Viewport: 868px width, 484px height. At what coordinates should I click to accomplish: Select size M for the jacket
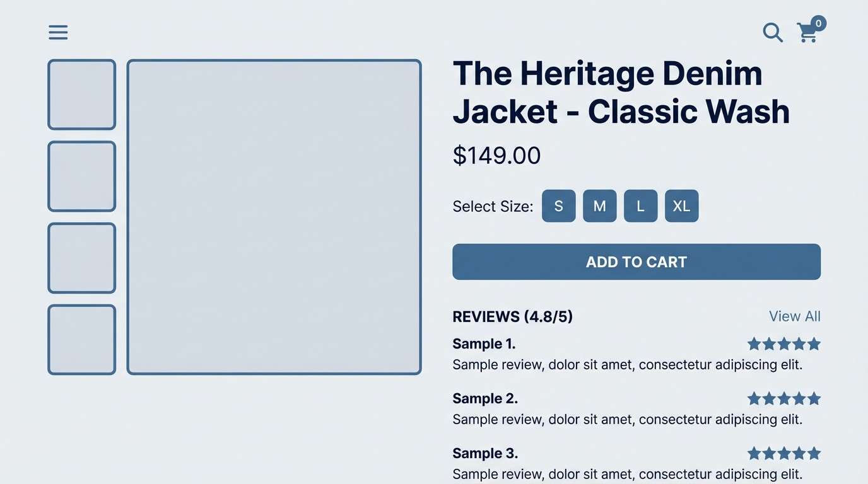tap(599, 205)
